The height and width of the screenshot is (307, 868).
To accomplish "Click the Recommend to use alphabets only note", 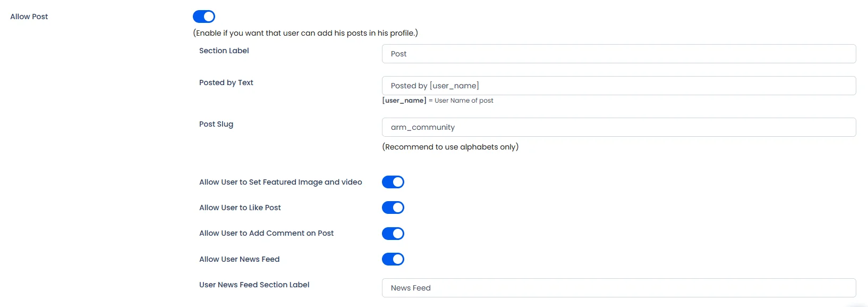I will [450, 147].
